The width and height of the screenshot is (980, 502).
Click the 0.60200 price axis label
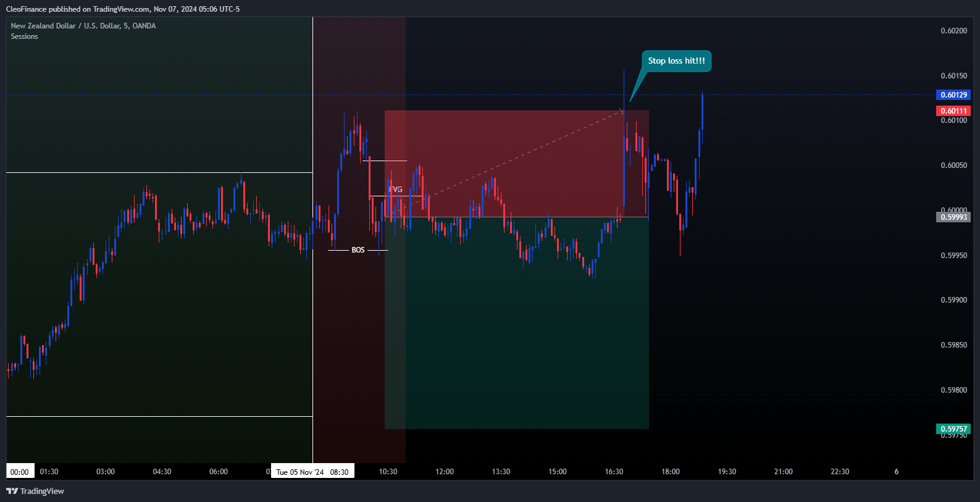(953, 31)
